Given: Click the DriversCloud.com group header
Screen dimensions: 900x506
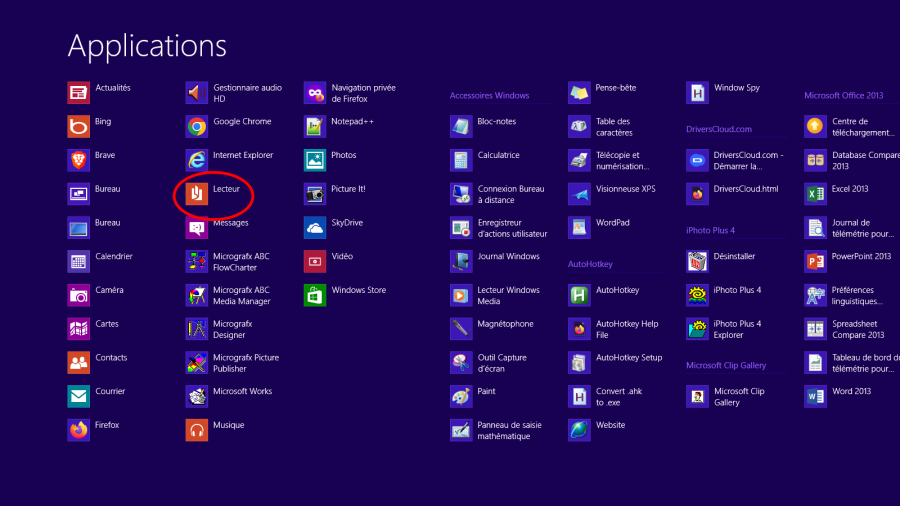Looking at the screenshot, I should [x=719, y=129].
